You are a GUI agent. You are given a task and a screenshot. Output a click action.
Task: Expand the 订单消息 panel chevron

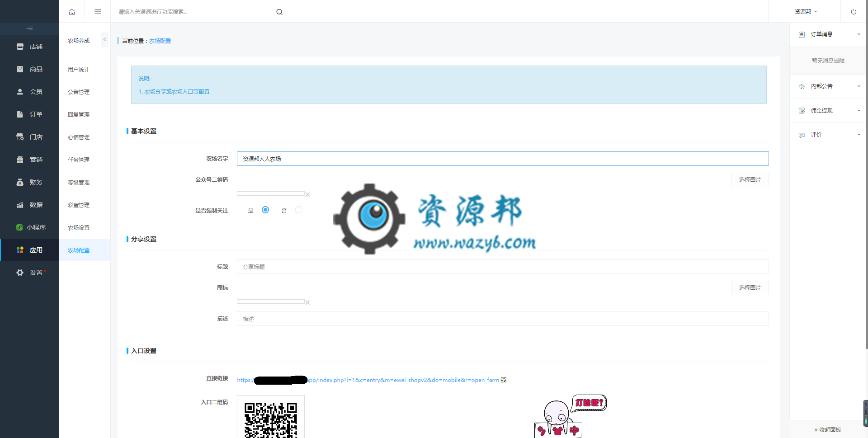(x=859, y=34)
